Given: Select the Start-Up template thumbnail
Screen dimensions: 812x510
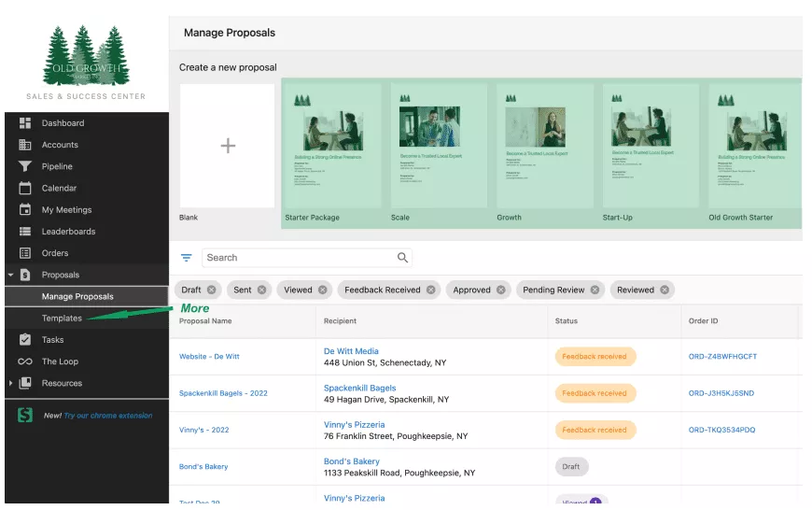Looking at the screenshot, I should click(x=651, y=146).
